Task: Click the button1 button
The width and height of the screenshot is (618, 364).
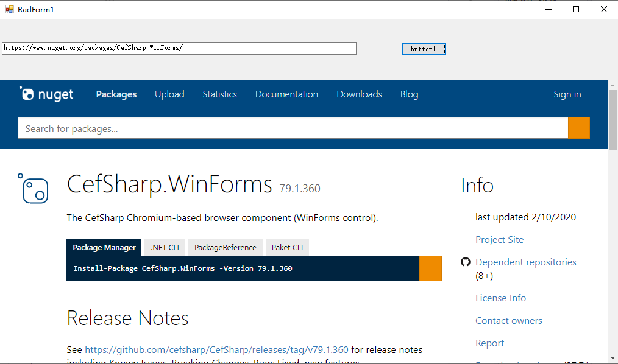Action: coord(424,49)
